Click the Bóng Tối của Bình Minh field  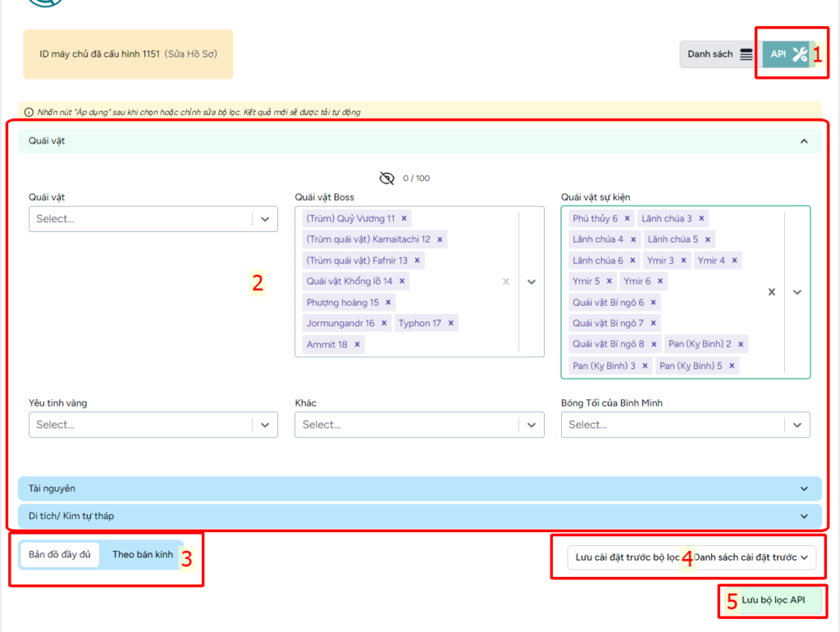(673, 425)
